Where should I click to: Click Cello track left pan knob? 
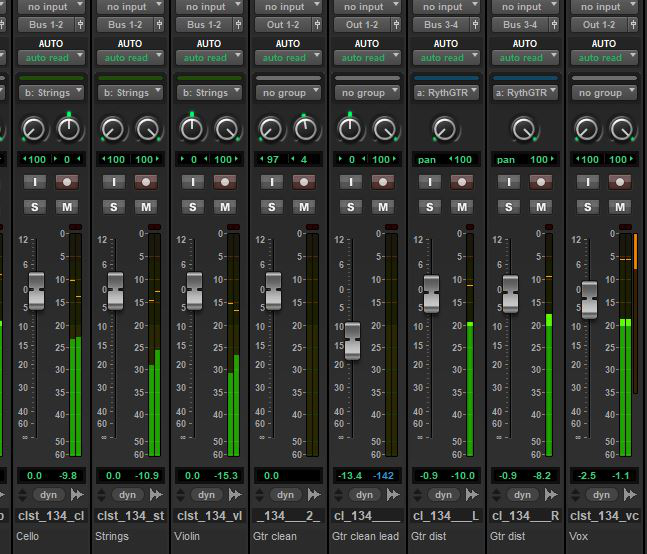point(34,130)
